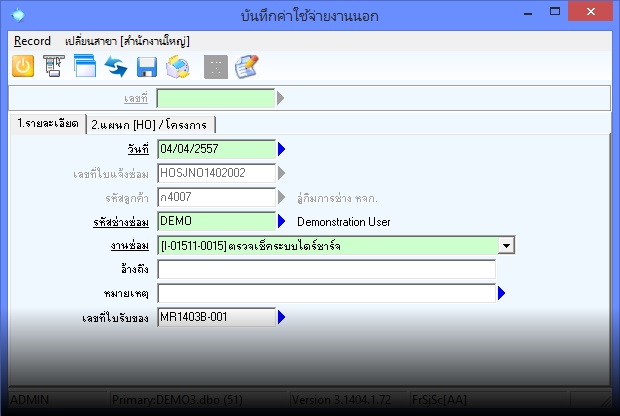
Task: Click the notepad with pencil icon
Action: tap(246, 66)
